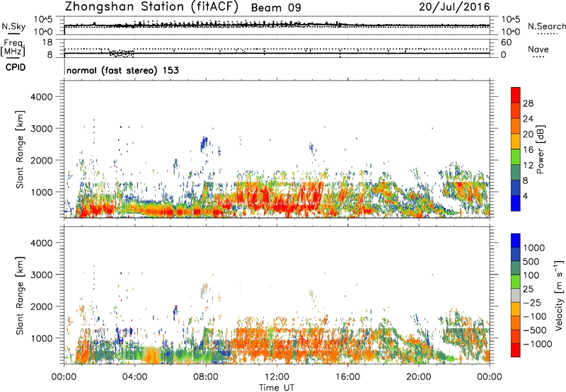Image resolution: width=566 pixels, height=392 pixels.
Task: Click the red top segment of power colorbar
Action: pos(516,95)
